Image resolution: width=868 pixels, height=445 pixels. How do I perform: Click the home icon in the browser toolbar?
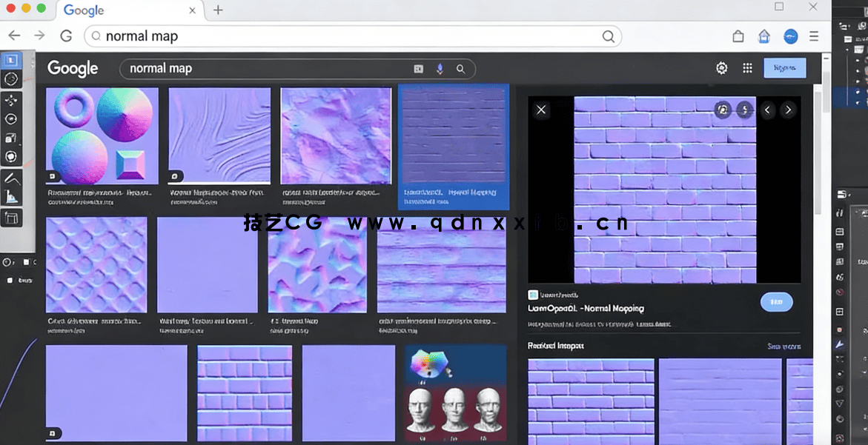[764, 36]
